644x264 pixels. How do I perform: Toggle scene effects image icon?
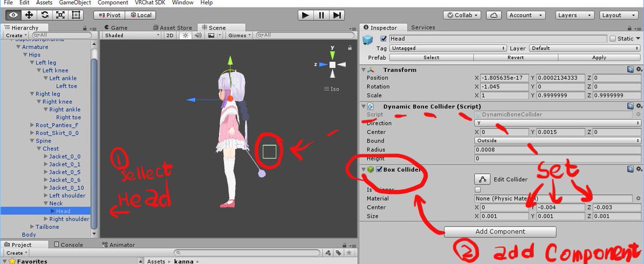[211, 35]
